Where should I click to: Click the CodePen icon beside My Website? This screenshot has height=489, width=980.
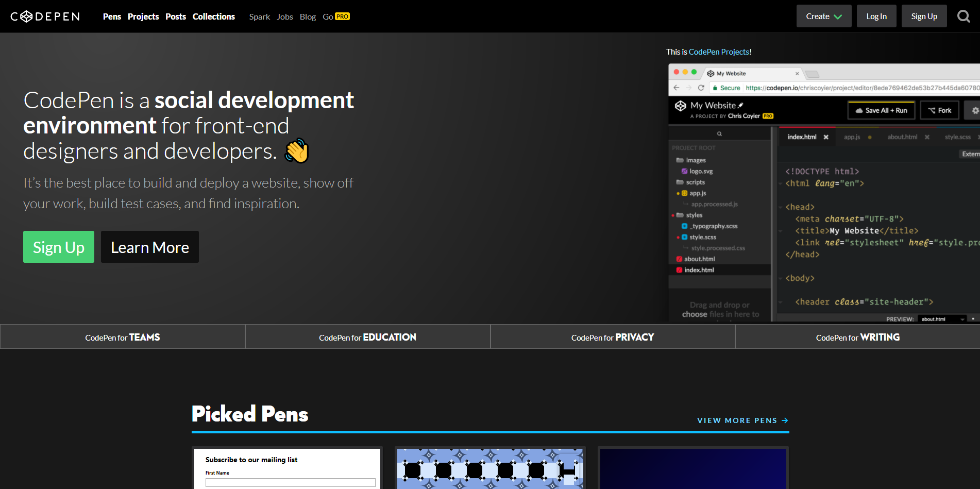(681, 106)
